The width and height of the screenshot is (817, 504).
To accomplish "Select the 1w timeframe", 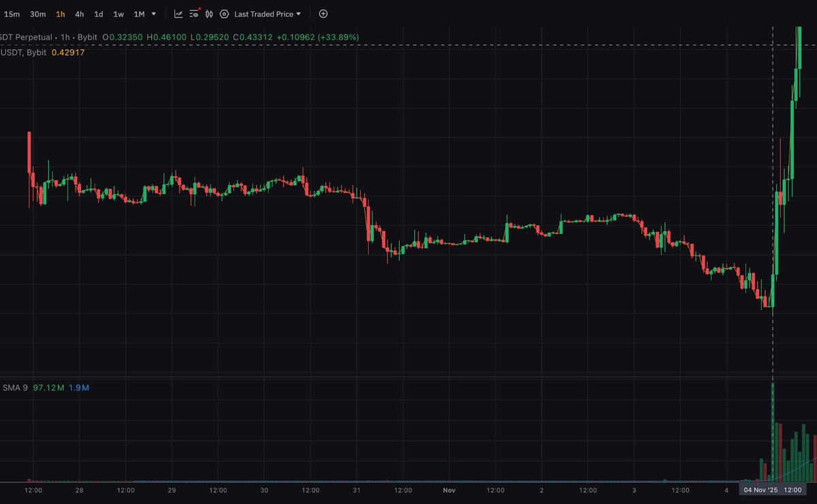I will (118, 14).
